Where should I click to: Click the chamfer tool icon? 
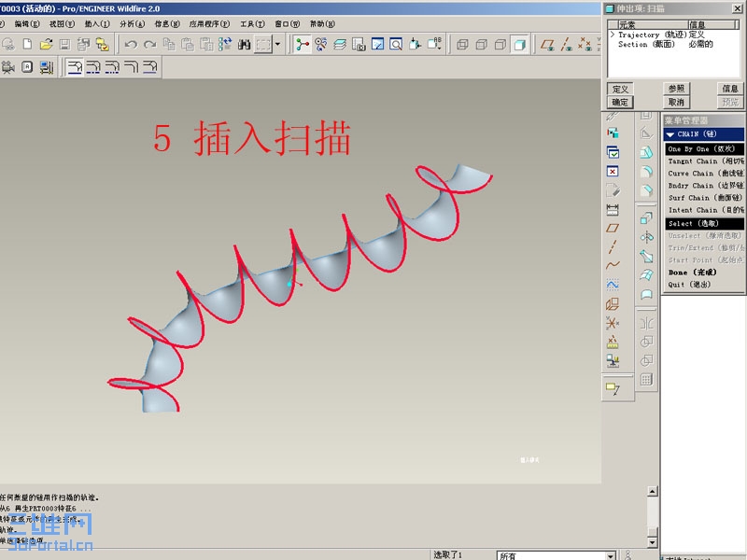click(646, 190)
